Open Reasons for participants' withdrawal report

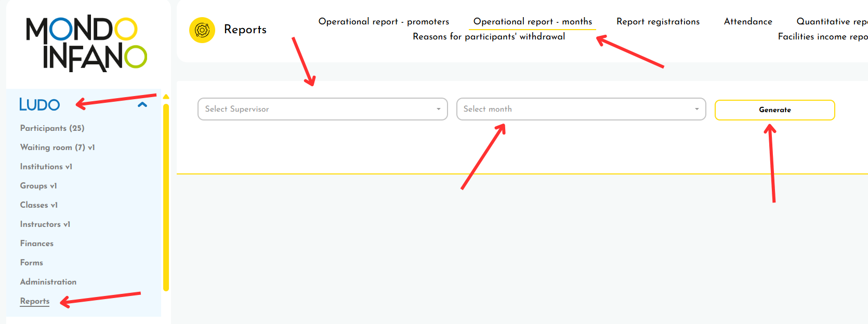point(489,37)
